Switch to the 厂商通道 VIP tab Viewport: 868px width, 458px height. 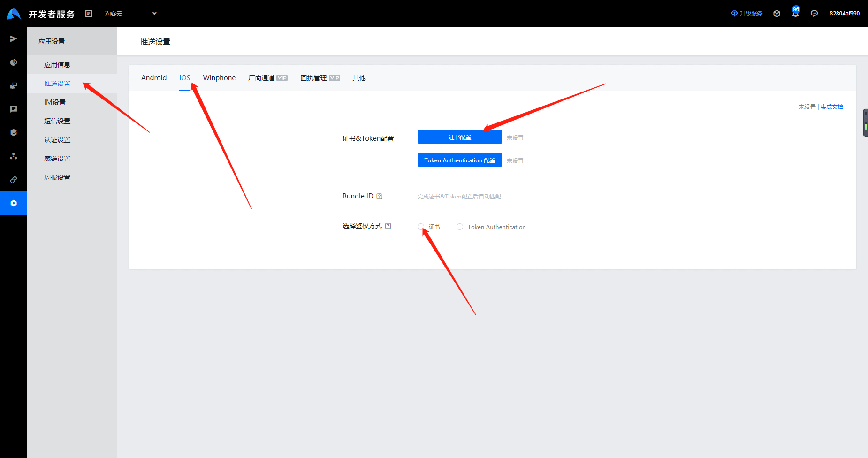(268, 78)
